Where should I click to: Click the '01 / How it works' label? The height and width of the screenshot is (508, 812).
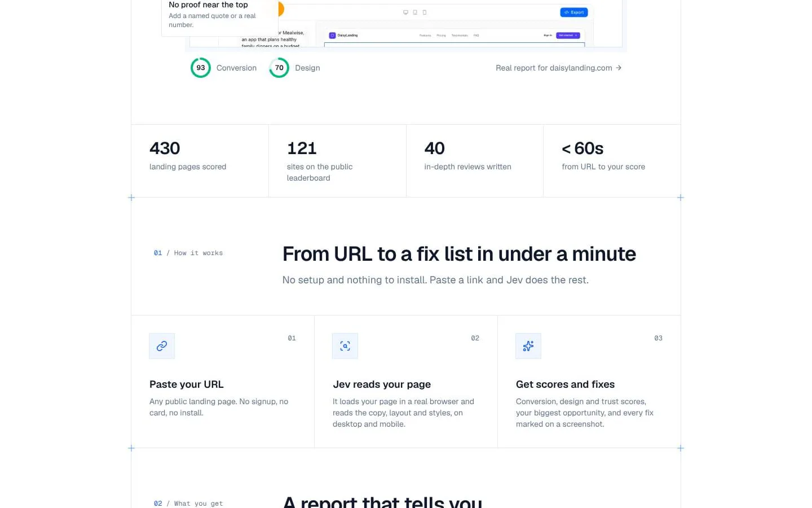[x=188, y=253]
